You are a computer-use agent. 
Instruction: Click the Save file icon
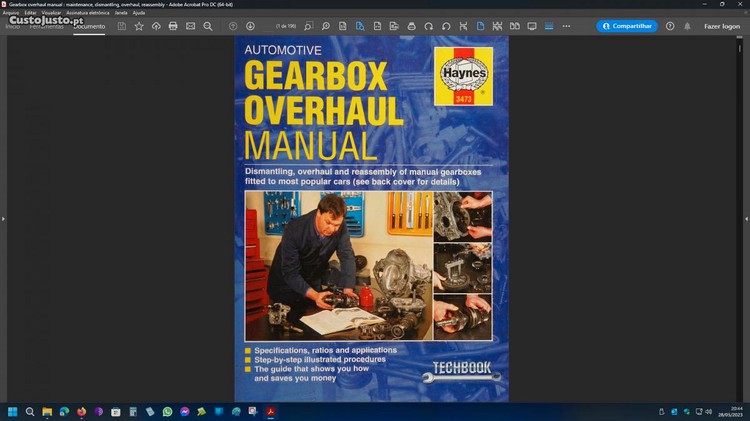121,26
